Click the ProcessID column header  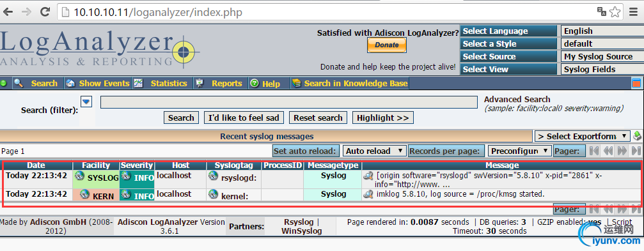click(x=283, y=165)
